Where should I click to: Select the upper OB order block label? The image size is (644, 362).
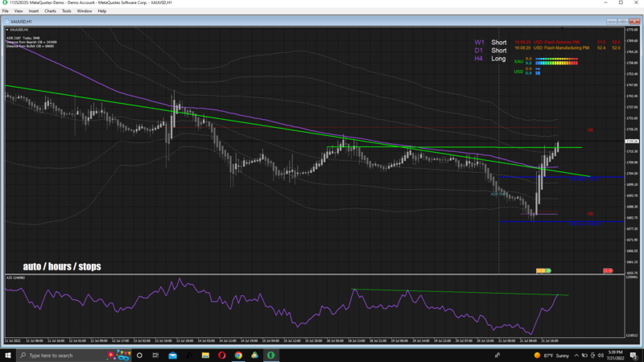tap(590, 130)
